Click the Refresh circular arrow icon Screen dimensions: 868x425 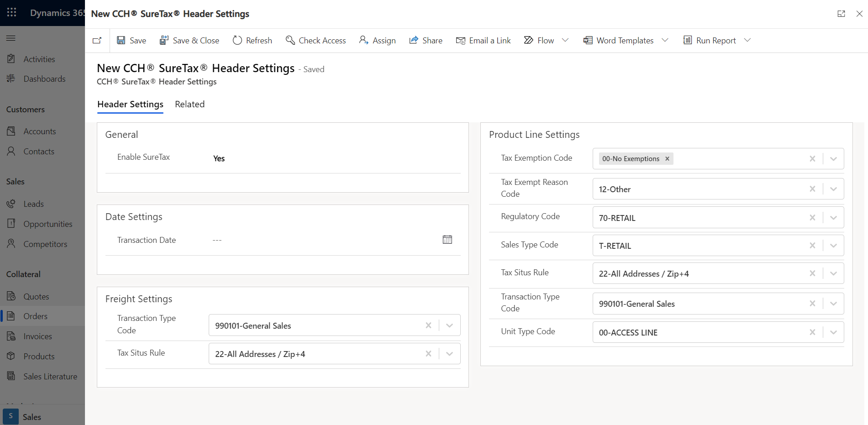click(237, 40)
